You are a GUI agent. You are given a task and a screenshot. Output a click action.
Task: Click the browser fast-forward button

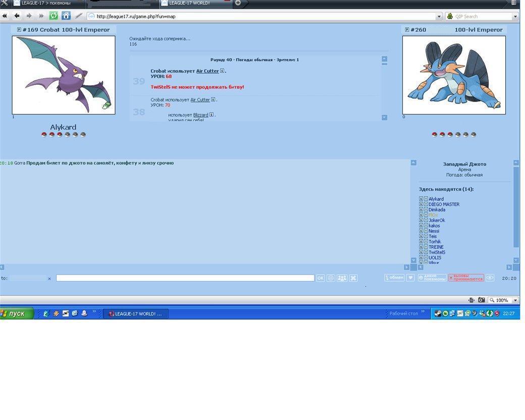pos(41,16)
